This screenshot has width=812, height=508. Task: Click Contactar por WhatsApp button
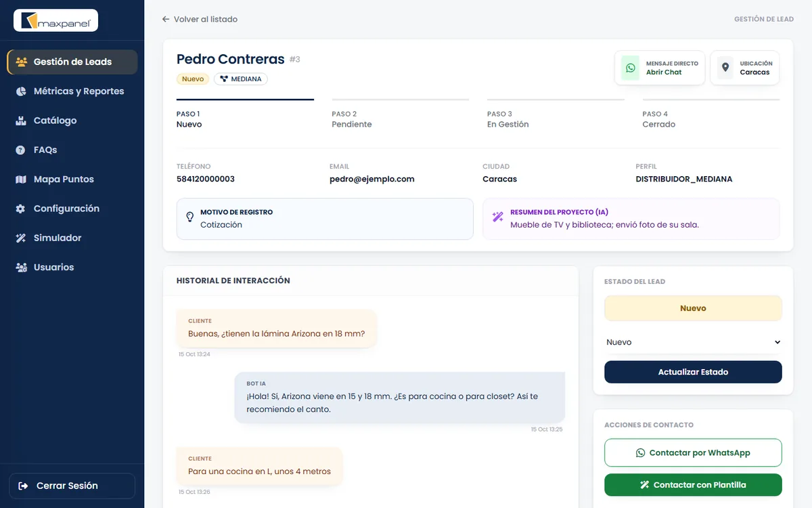coord(693,452)
